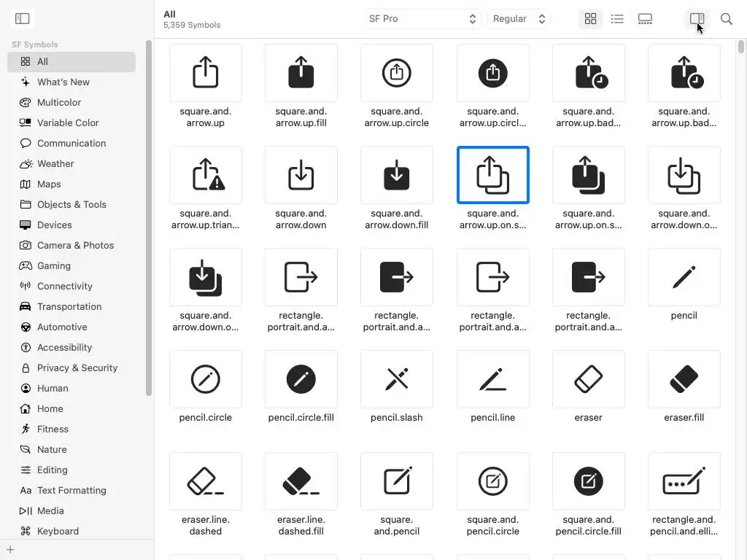747x560 pixels.
Task: Open the Editing category
Action: pos(71,470)
